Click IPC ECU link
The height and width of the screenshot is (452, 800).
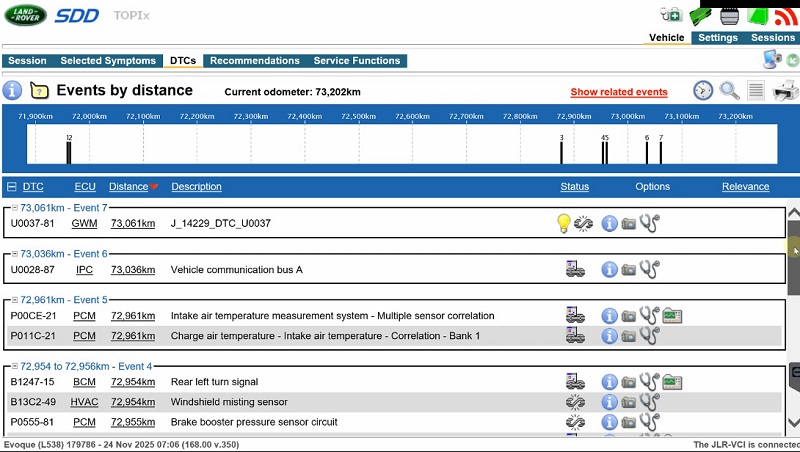(x=84, y=269)
